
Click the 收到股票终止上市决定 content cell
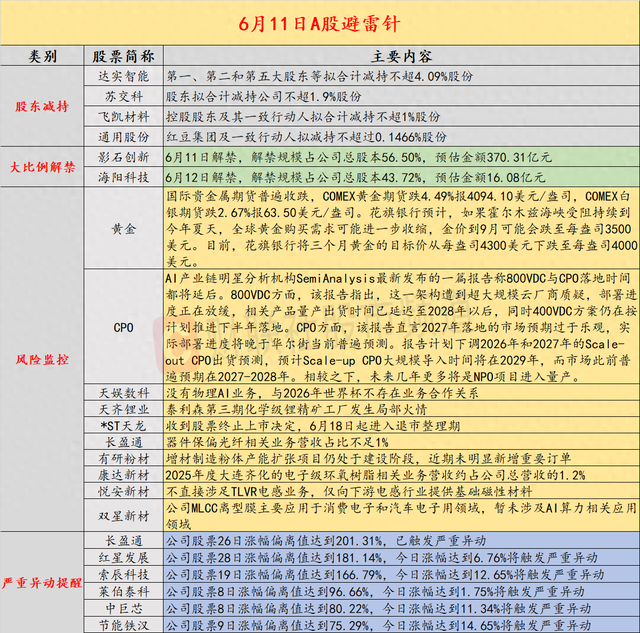[x=401, y=426]
